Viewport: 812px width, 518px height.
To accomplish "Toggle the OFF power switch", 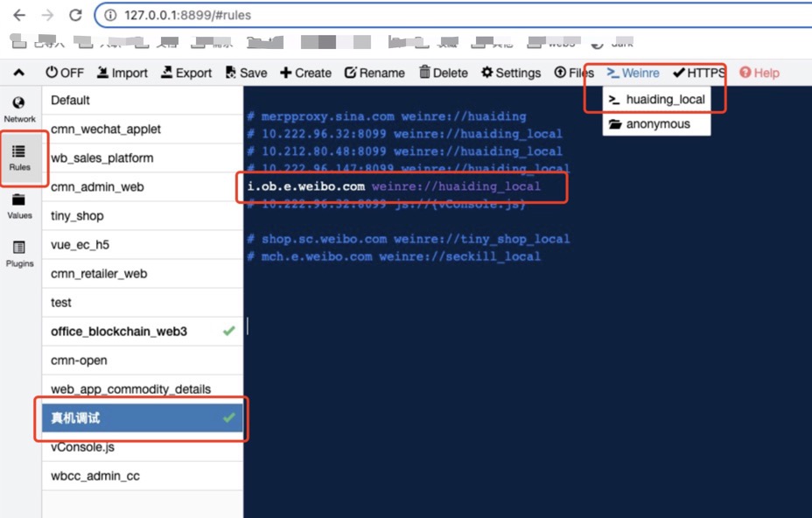I will [x=65, y=73].
